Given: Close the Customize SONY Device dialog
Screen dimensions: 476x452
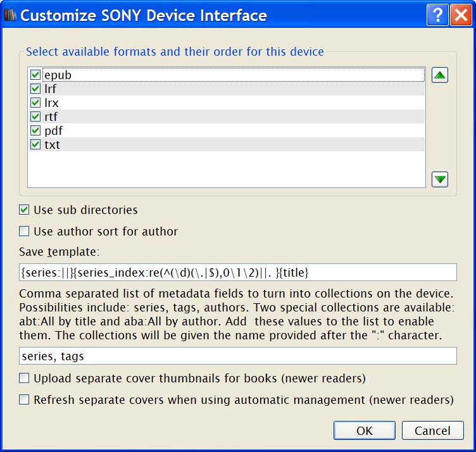Looking at the screenshot, I should point(460,15).
